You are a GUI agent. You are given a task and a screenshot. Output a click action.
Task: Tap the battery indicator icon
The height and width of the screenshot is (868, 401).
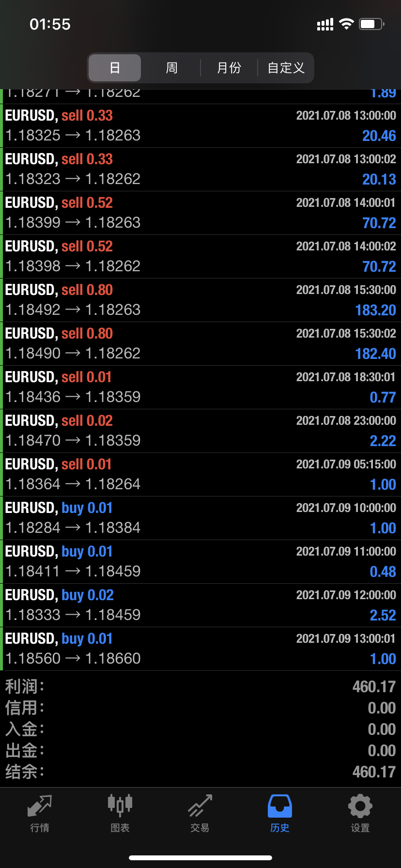coord(371,24)
